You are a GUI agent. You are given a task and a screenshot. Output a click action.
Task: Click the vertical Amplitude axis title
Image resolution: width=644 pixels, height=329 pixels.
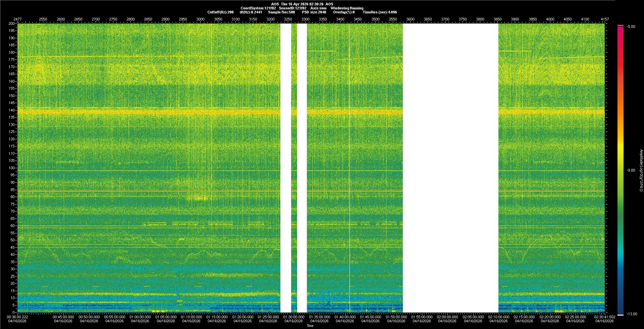[x=641, y=171]
